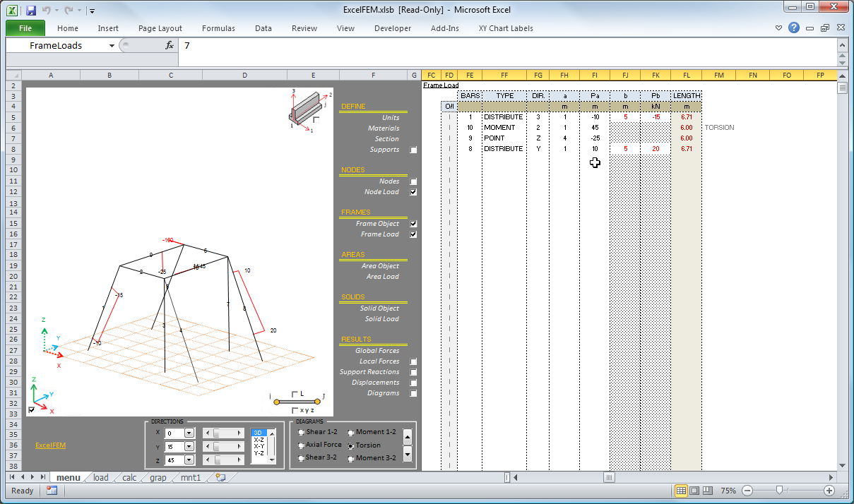
Task: Open the File tab
Action: tap(25, 28)
